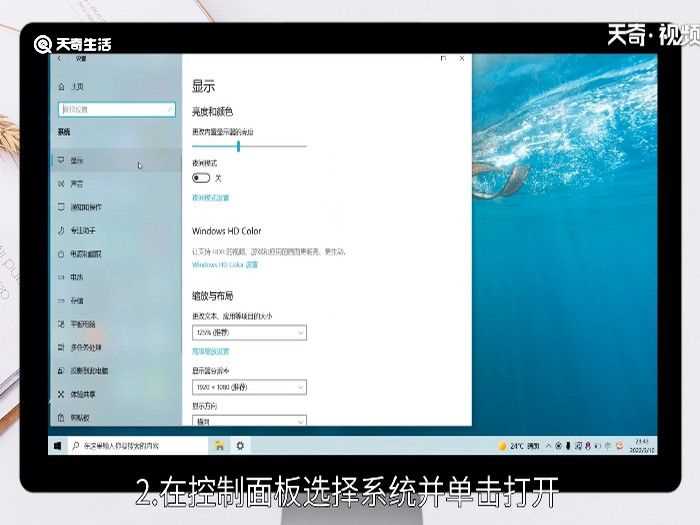Open the taskbar clock and date
This screenshot has height=525, width=700.
coord(642,446)
